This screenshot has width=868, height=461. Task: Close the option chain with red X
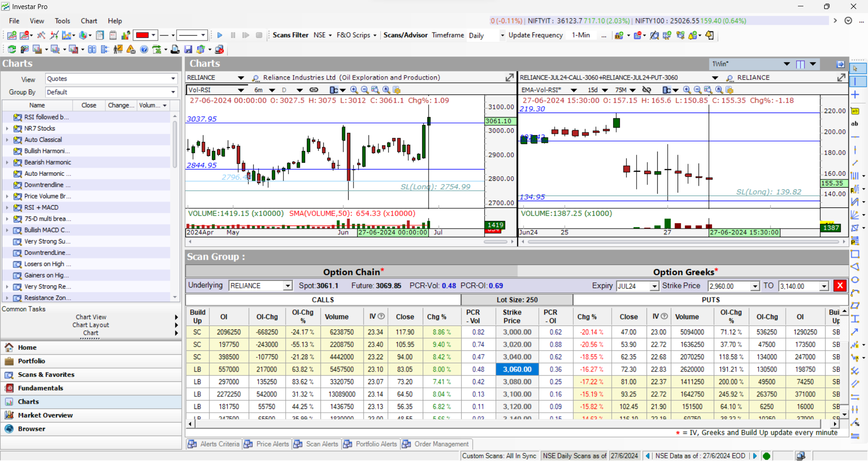point(840,286)
